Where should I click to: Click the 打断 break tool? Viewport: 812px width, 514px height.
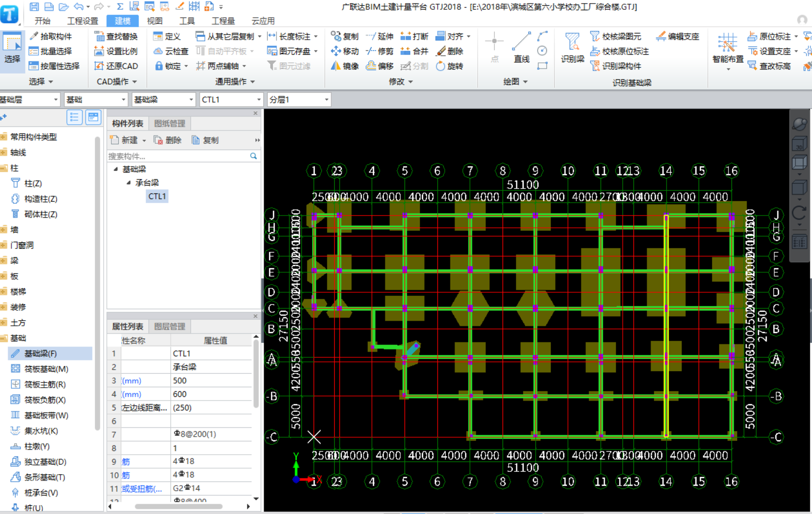[x=415, y=37]
